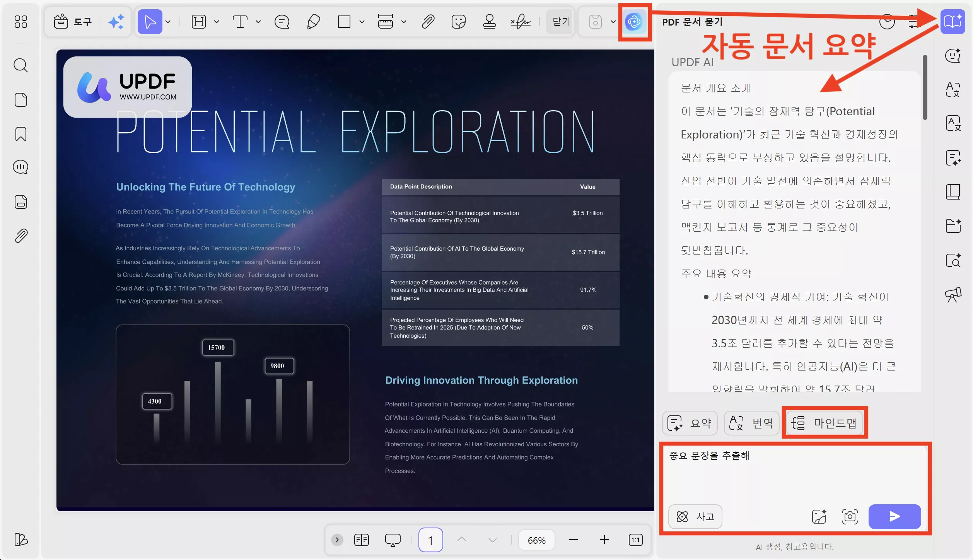This screenshot has width=973, height=560.
Task: Select the pencil annotation tool
Action: pyautogui.click(x=313, y=22)
